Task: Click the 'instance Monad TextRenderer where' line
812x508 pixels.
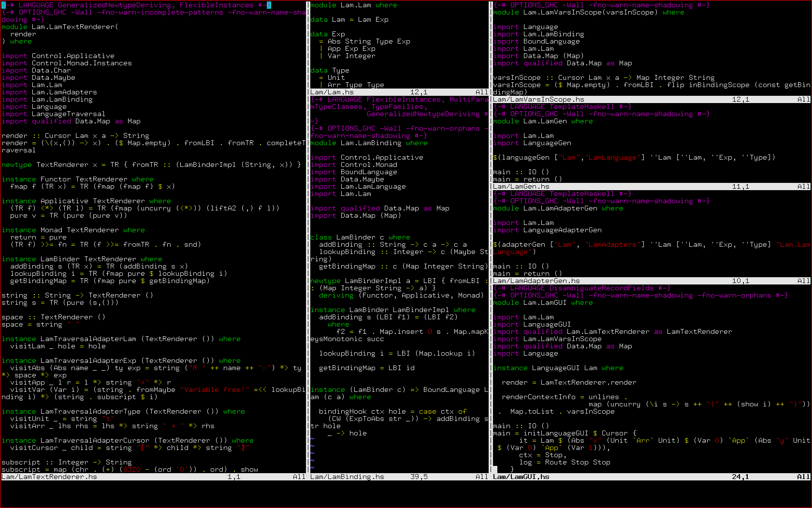Action: coord(73,230)
